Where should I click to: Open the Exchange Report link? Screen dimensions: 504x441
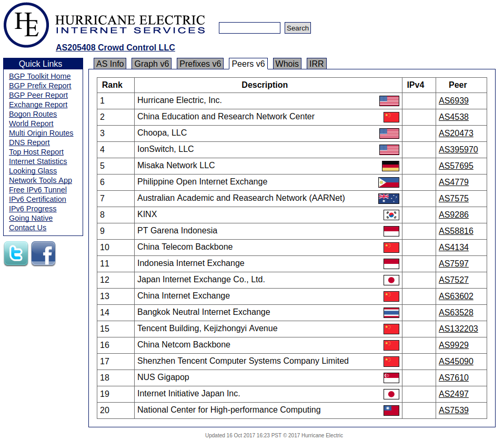[38, 105]
